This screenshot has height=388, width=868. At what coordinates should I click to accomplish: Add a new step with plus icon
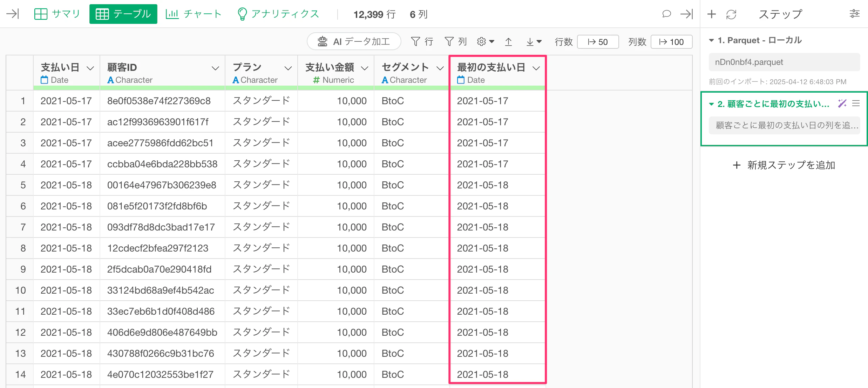click(711, 14)
